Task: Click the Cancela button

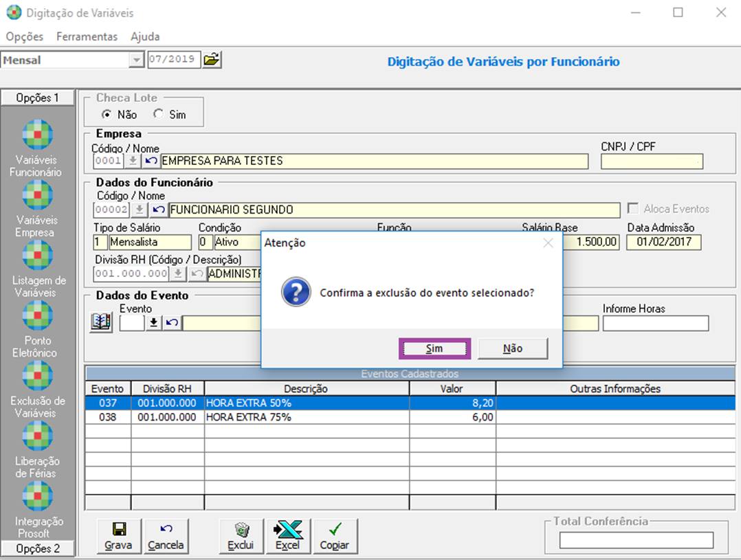Action: 166,537
